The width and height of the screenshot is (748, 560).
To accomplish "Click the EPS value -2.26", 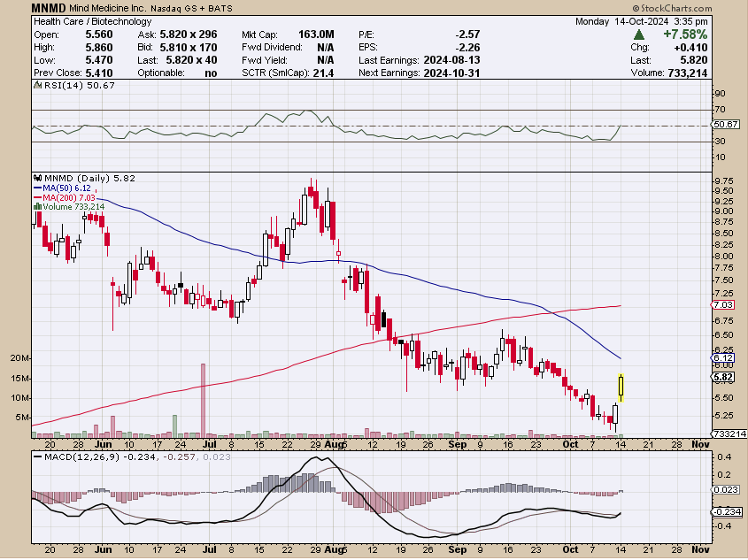I will (x=467, y=48).
